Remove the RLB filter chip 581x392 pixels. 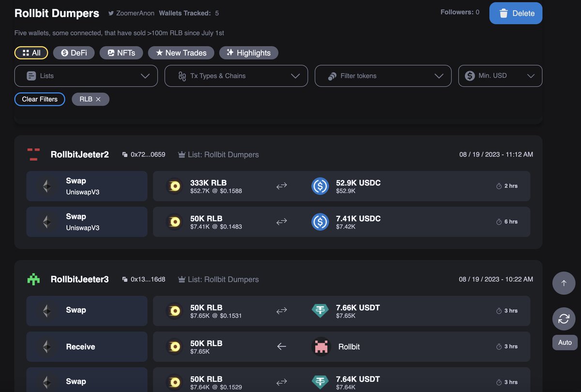pyautogui.click(x=98, y=99)
